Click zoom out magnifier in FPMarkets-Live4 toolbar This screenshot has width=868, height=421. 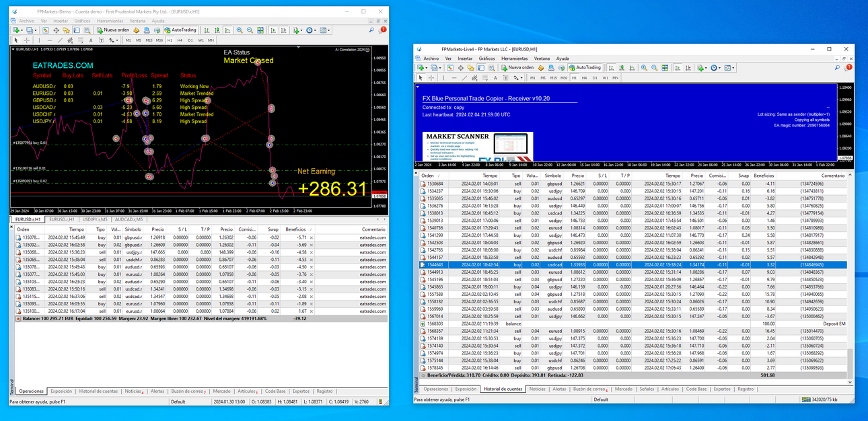[x=654, y=67]
